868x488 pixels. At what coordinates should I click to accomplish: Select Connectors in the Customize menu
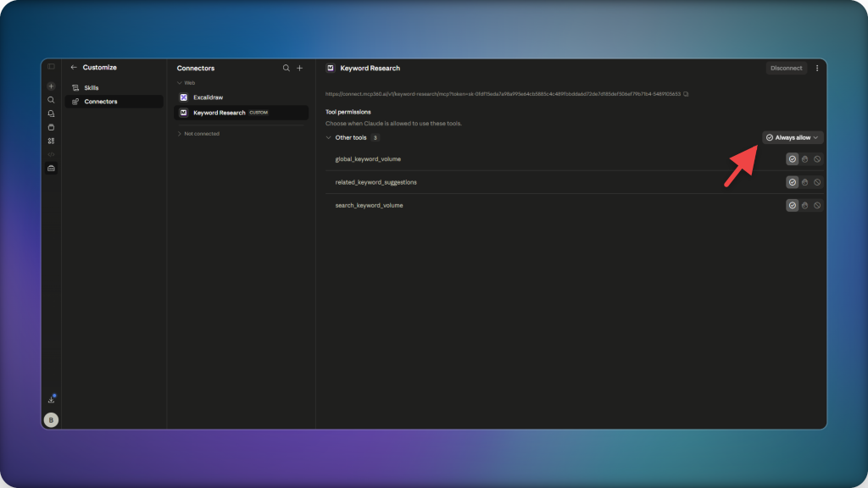[114, 102]
